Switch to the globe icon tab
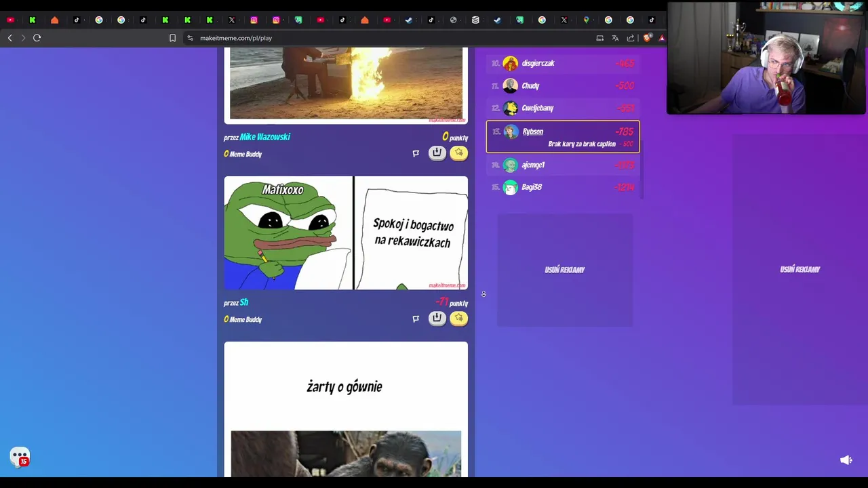Image resolution: width=868 pixels, height=488 pixels. [x=453, y=20]
